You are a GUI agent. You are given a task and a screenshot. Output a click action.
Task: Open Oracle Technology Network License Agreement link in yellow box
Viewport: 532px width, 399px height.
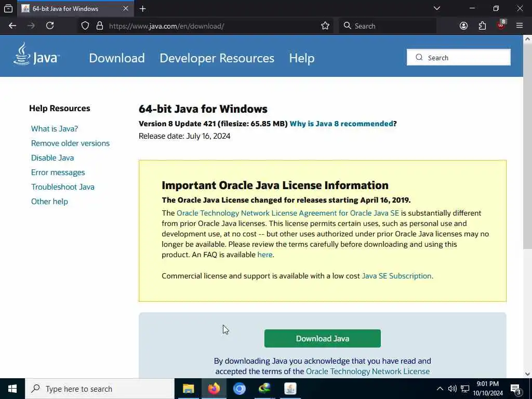point(288,213)
